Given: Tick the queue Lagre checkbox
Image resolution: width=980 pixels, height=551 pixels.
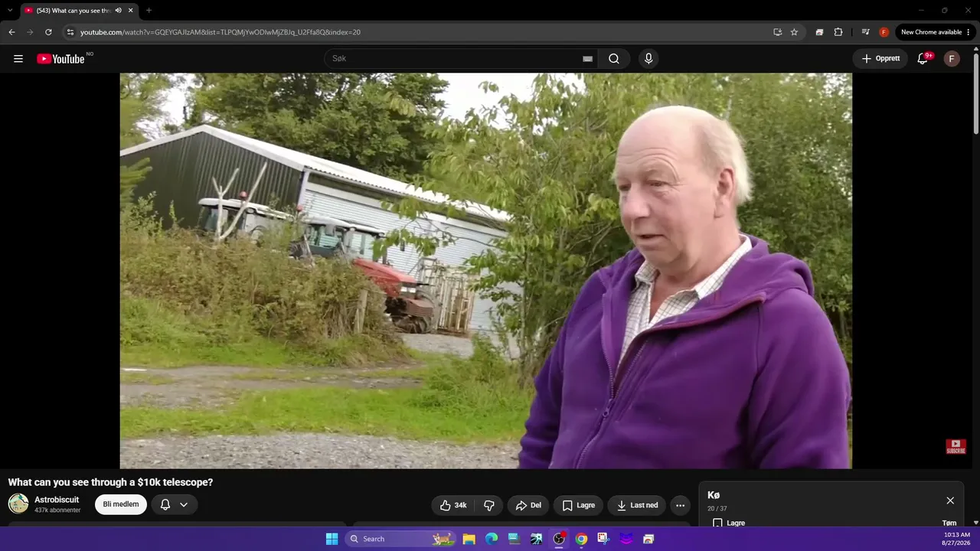Looking at the screenshot, I should (717, 523).
